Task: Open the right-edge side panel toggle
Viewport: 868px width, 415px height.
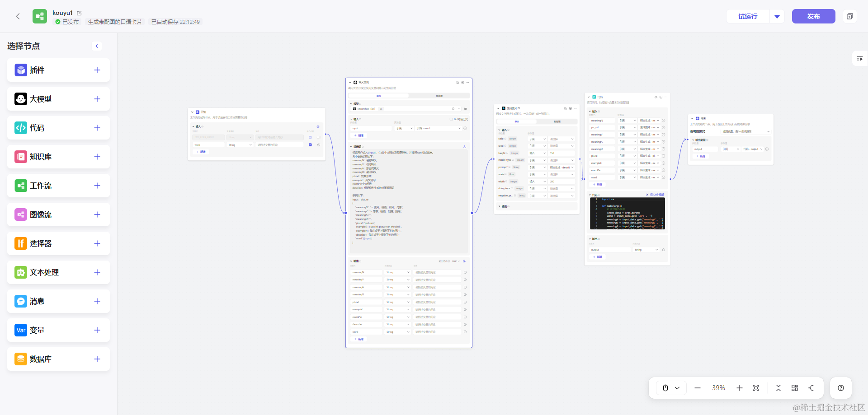Action: point(859,58)
